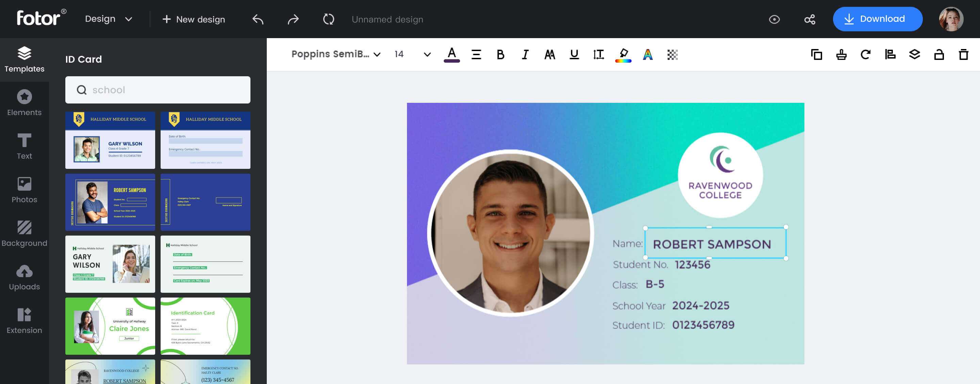Viewport: 980px width, 384px height.
Task: Click the duplicate element icon
Action: pos(816,54)
